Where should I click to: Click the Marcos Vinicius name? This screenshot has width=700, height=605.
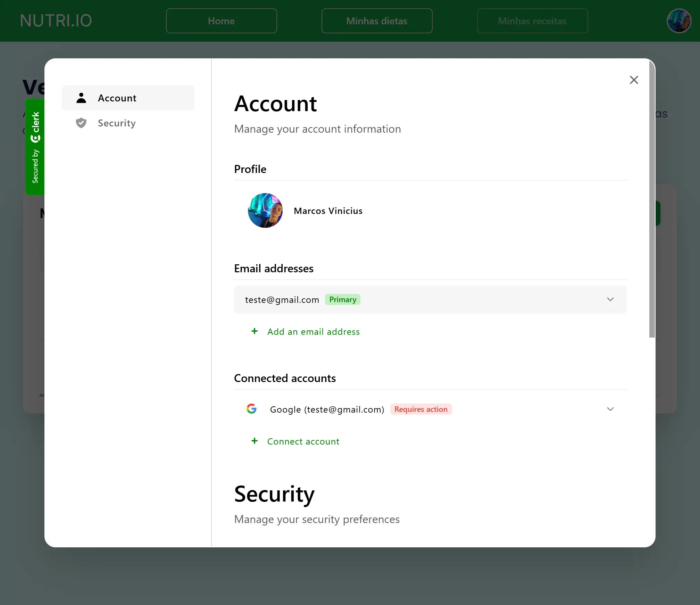pyautogui.click(x=328, y=211)
